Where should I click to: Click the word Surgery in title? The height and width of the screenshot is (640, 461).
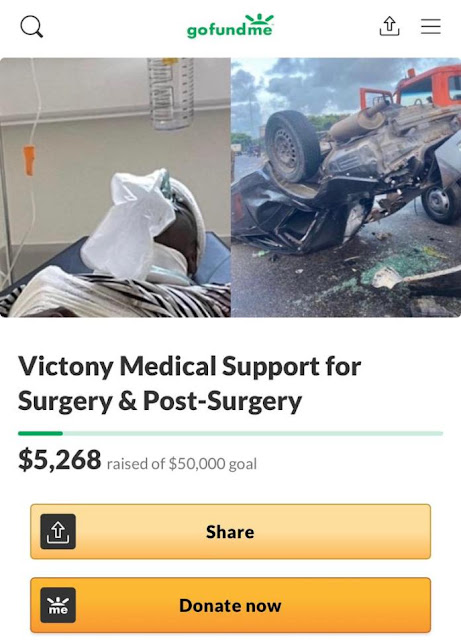click(65, 401)
